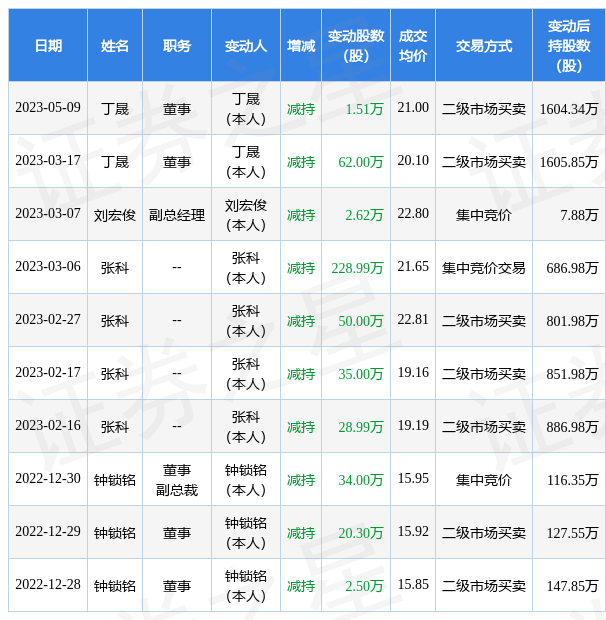Click holdings value 116.35万
606x620 pixels.
[x=572, y=480]
